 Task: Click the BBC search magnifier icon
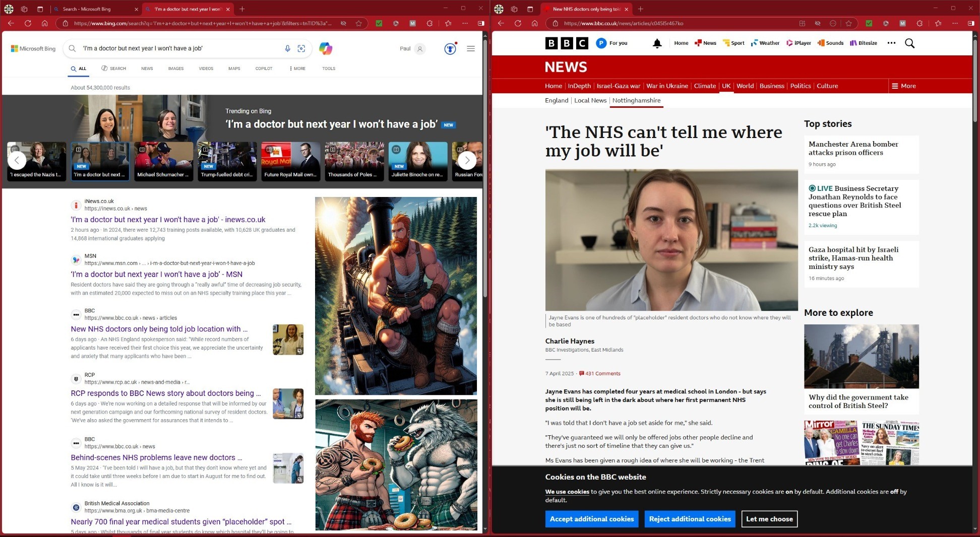(909, 43)
